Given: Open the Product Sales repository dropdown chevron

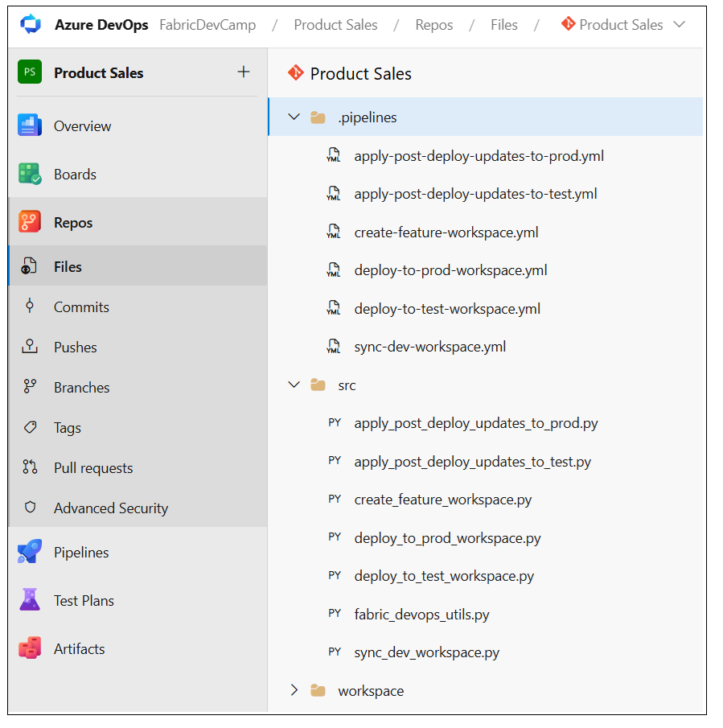Looking at the screenshot, I should pyautogui.click(x=680, y=24).
